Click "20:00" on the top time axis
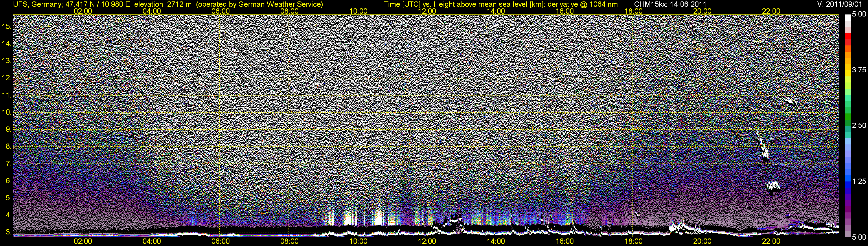 coord(702,11)
